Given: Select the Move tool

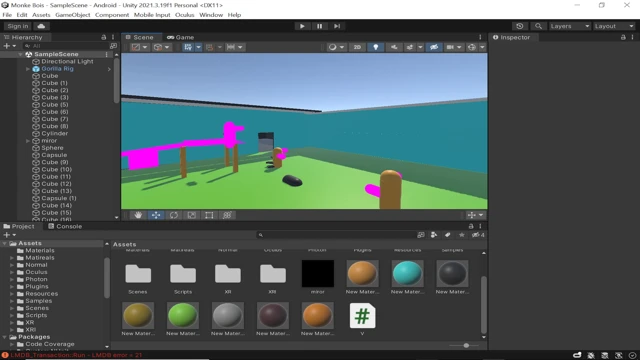Looking at the screenshot, I should tap(156, 215).
